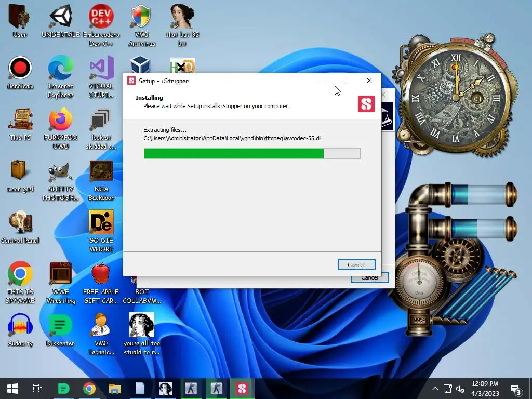Launch Chrome icon labeled THIS IS SPYWARE
Screen dimensions: 532x399
click(20, 282)
